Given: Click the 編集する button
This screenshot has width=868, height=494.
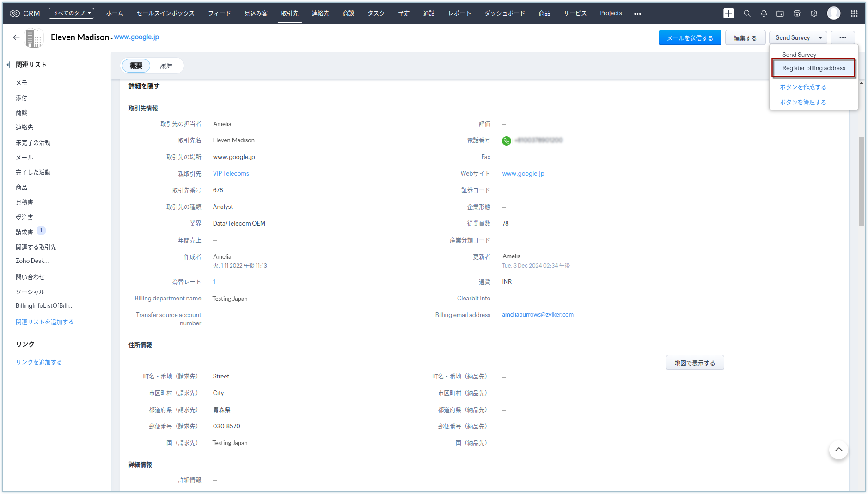Looking at the screenshot, I should click(745, 38).
